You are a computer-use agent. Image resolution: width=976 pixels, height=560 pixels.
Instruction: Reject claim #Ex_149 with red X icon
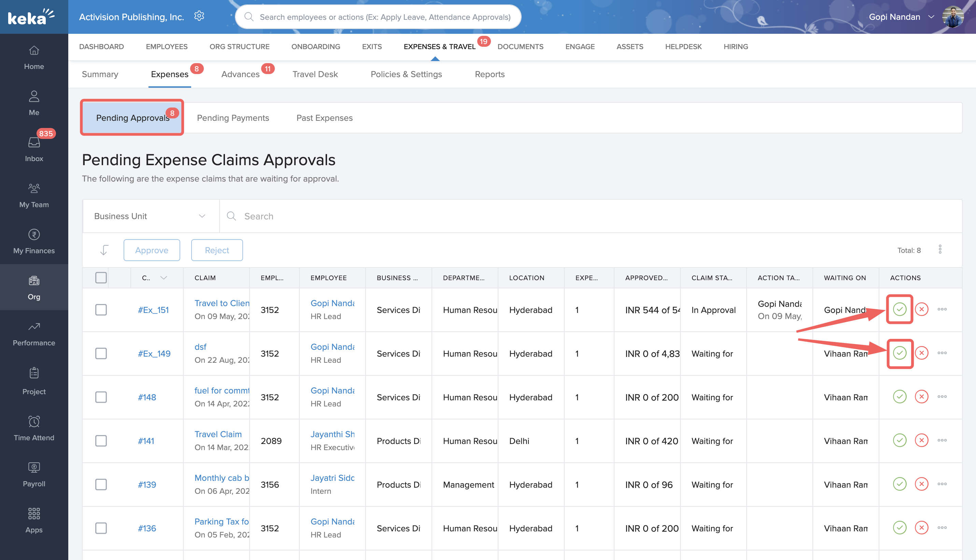[x=921, y=353]
